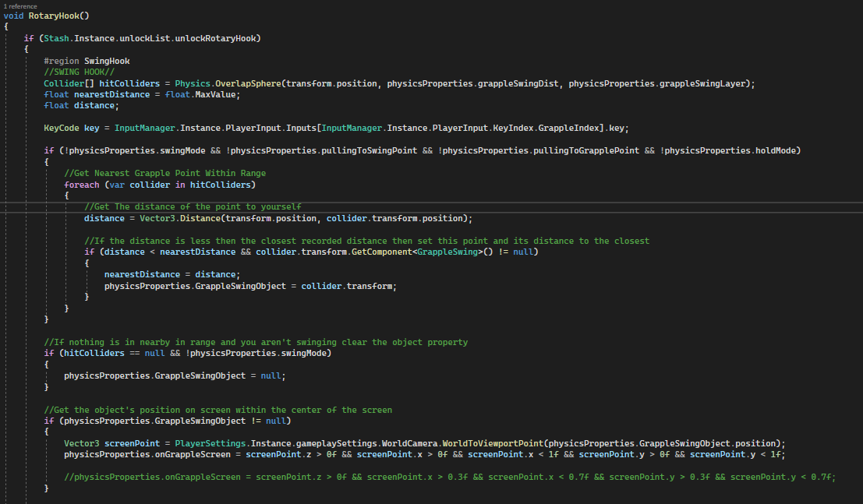This screenshot has width=863, height=504.
Task: Click the PlayerSettings class name
Action: (210, 443)
